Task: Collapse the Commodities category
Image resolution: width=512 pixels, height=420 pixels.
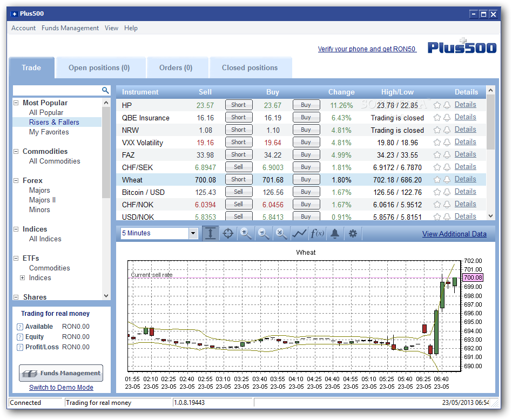Action: tap(16, 151)
